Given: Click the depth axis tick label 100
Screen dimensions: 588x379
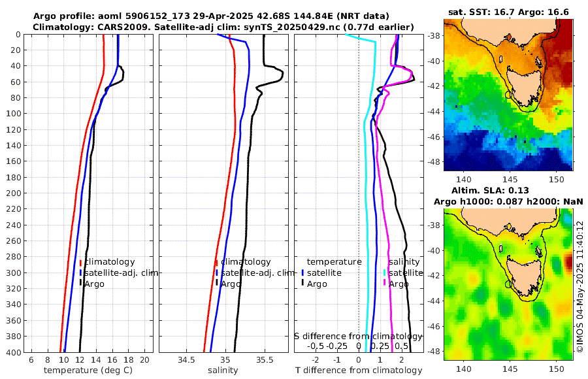Looking at the screenshot, I should coord(14,113).
